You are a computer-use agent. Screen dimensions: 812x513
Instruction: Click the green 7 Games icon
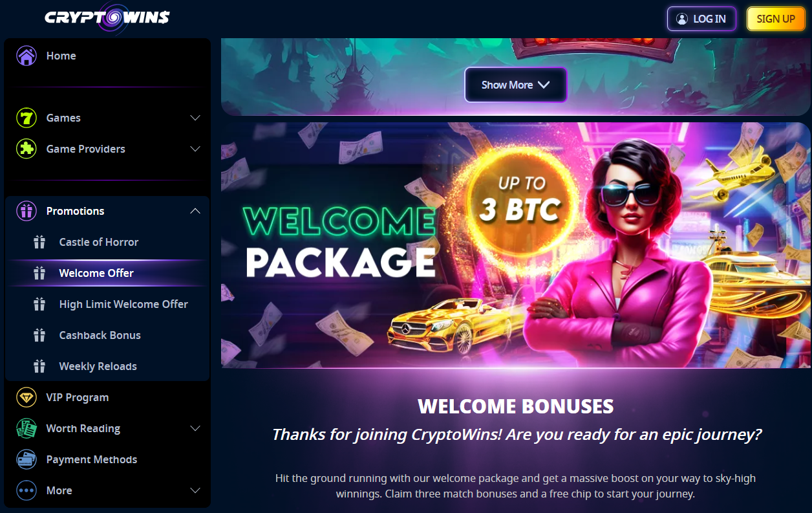(x=27, y=118)
